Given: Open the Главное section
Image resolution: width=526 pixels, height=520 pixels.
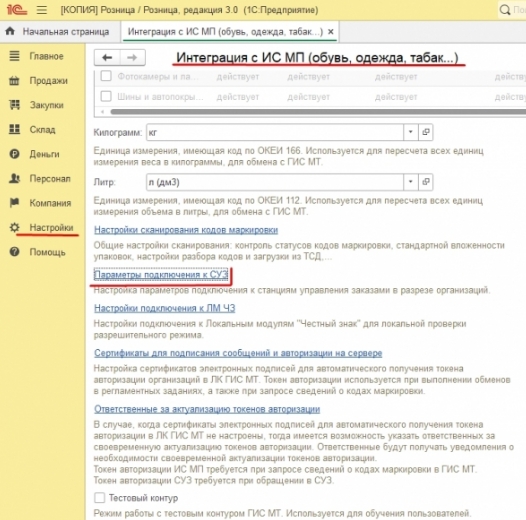Looking at the screenshot, I should pos(46,56).
